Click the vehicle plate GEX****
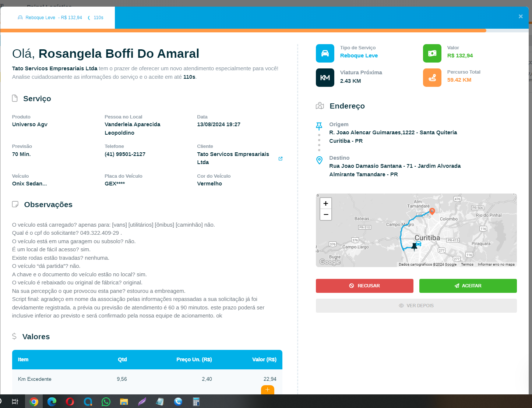 (x=115, y=184)
